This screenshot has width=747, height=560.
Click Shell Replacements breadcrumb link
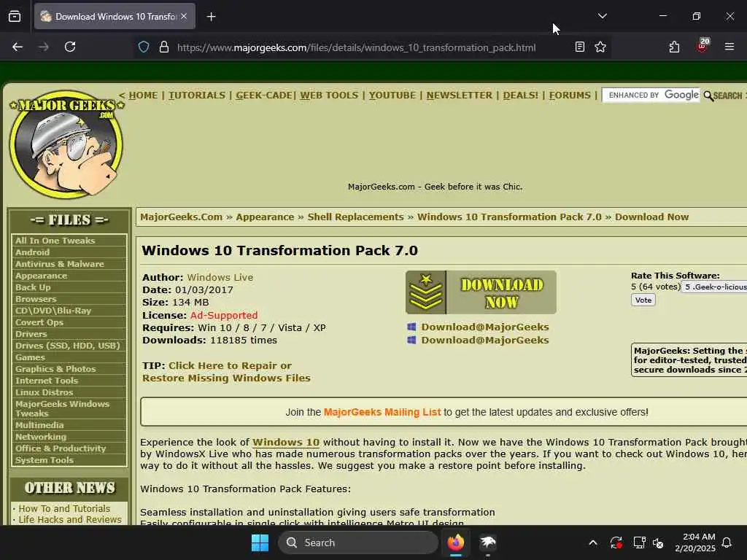(355, 217)
